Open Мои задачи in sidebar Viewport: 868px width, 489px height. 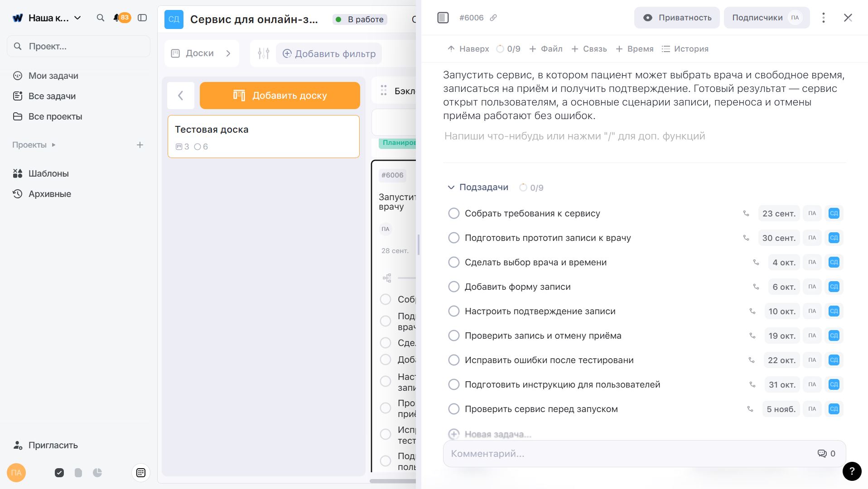(53, 76)
